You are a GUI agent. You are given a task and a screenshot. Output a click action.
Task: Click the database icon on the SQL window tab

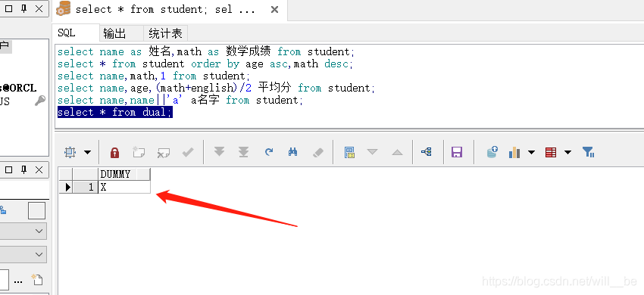pyautogui.click(x=63, y=8)
